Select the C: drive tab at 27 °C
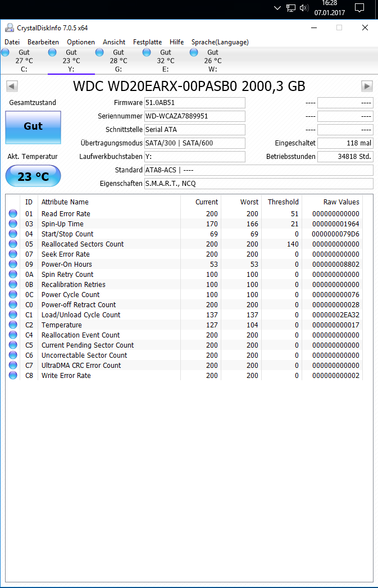378x588 pixels. 24,61
